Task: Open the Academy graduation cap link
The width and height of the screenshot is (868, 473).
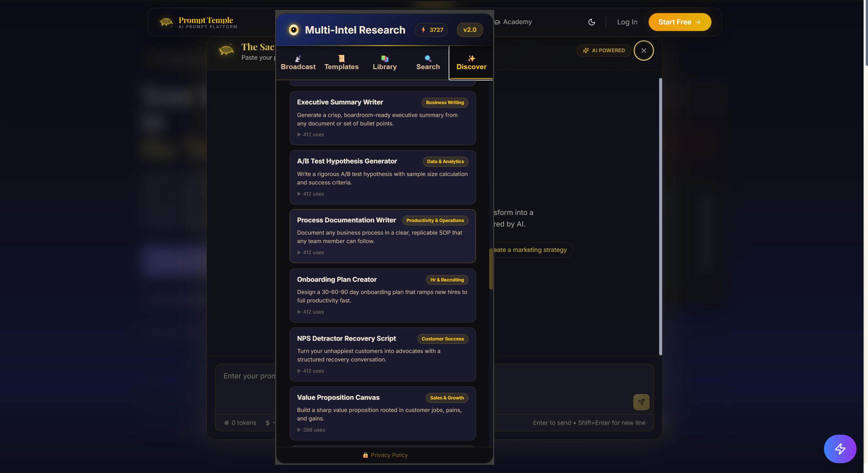Action: [x=513, y=22]
